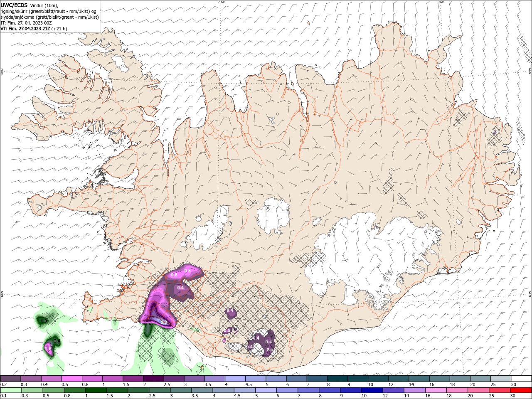The width and height of the screenshot is (532, 399).
Task: Select the dark teal 8 swatch in top legend
Action: (x=337, y=379)
